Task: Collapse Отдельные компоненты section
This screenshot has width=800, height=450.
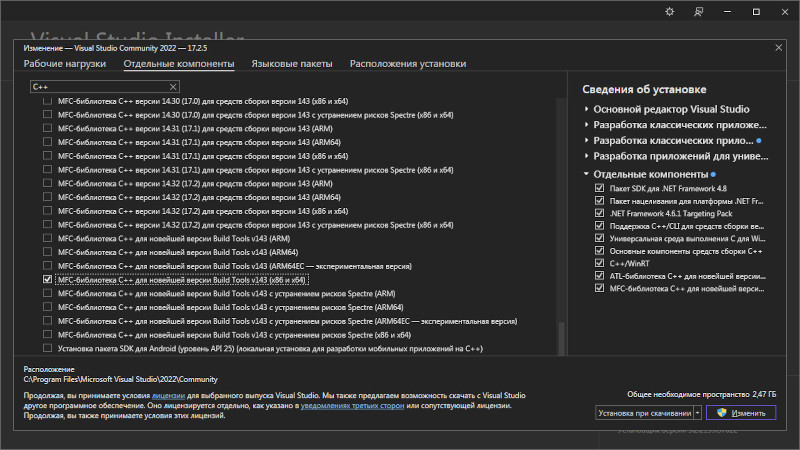Action: (x=586, y=174)
